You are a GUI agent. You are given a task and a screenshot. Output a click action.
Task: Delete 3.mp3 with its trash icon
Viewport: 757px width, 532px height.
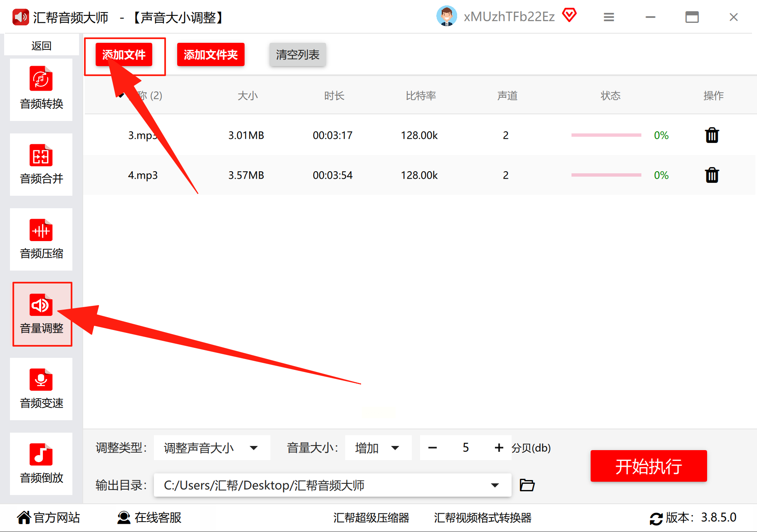point(712,135)
